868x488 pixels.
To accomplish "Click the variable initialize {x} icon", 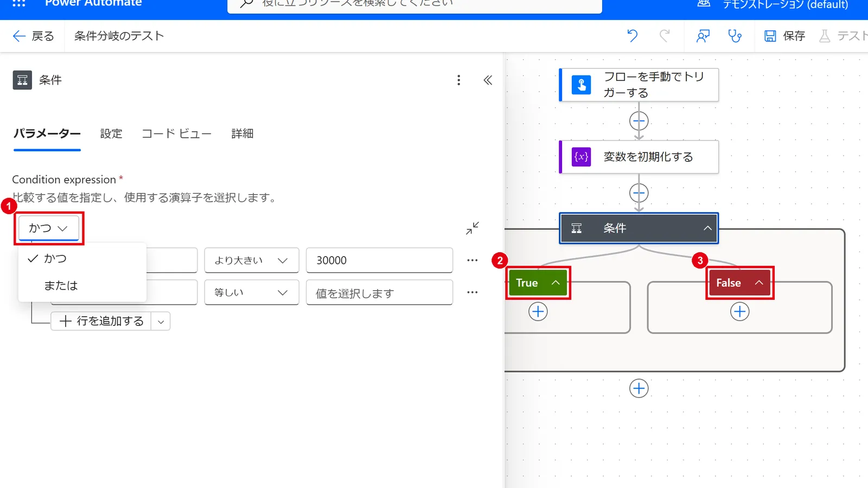I will coord(582,157).
